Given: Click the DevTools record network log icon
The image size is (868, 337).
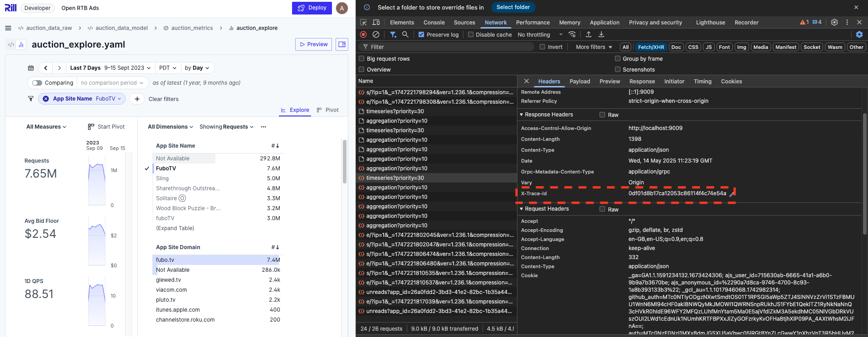Looking at the screenshot, I should point(363,34).
